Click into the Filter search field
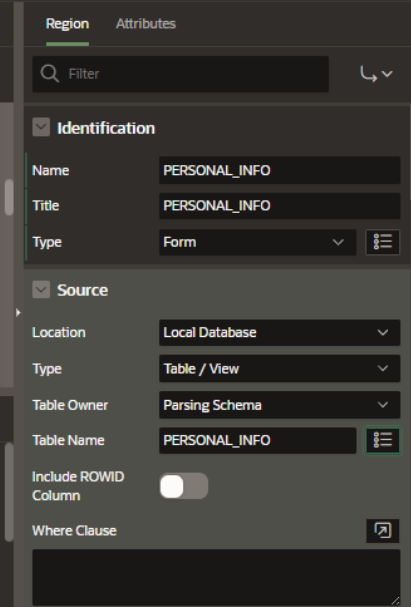Image resolution: width=411 pixels, height=607 pixels. 181,74
